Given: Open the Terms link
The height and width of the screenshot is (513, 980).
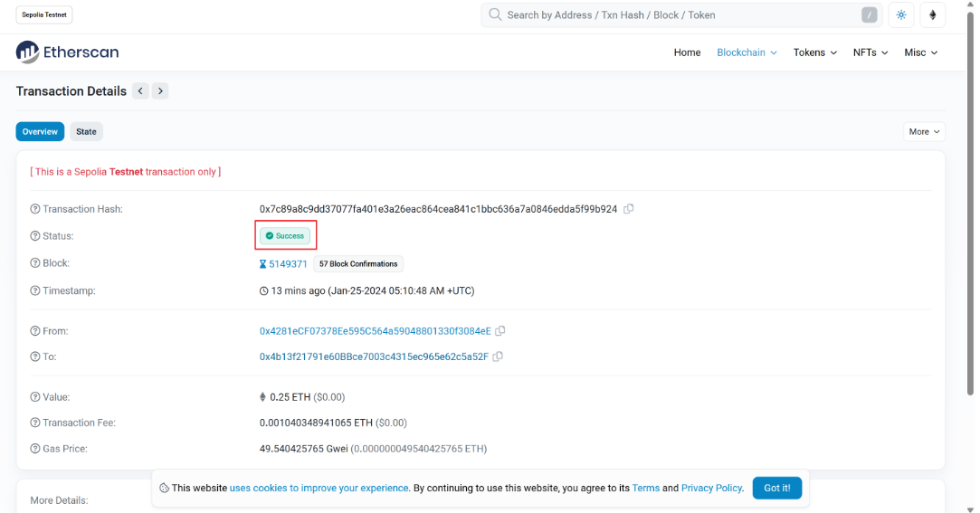Looking at the screenshot, I should (x=645, y=488).
